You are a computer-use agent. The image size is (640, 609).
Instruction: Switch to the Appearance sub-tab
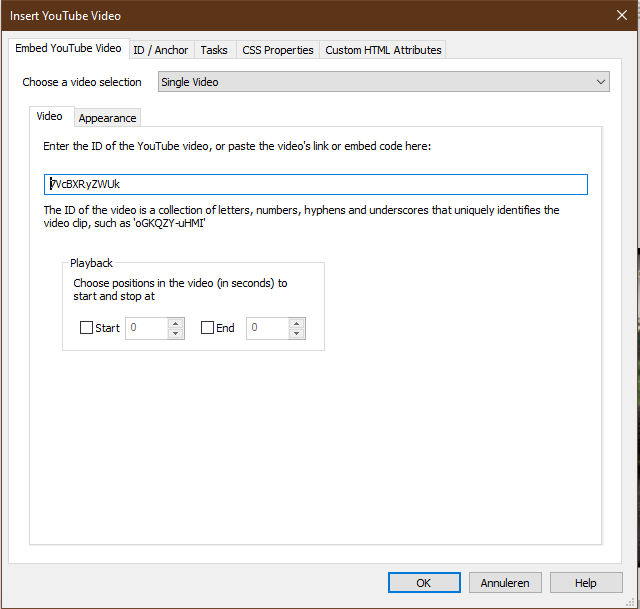(107, 118)
